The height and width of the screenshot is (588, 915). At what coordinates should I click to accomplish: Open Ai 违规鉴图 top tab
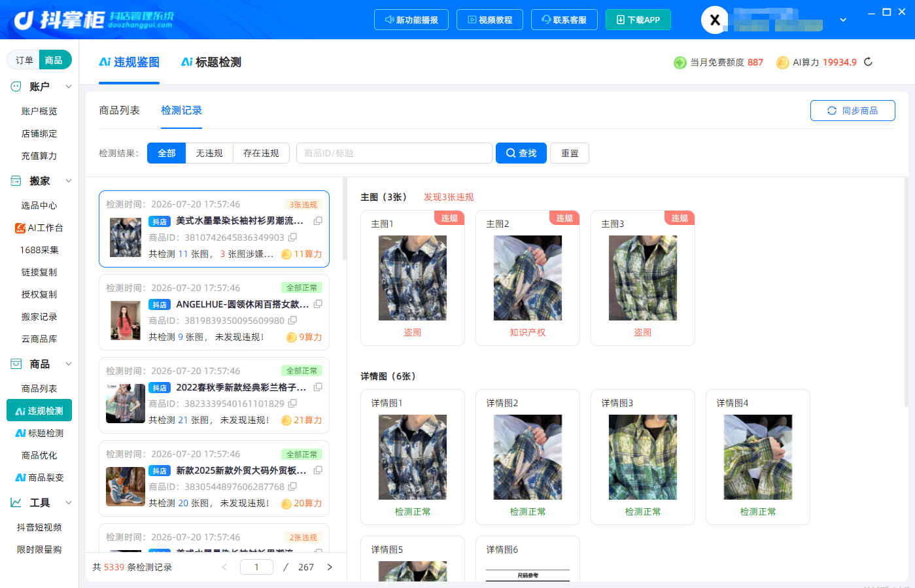coord(129,62)
